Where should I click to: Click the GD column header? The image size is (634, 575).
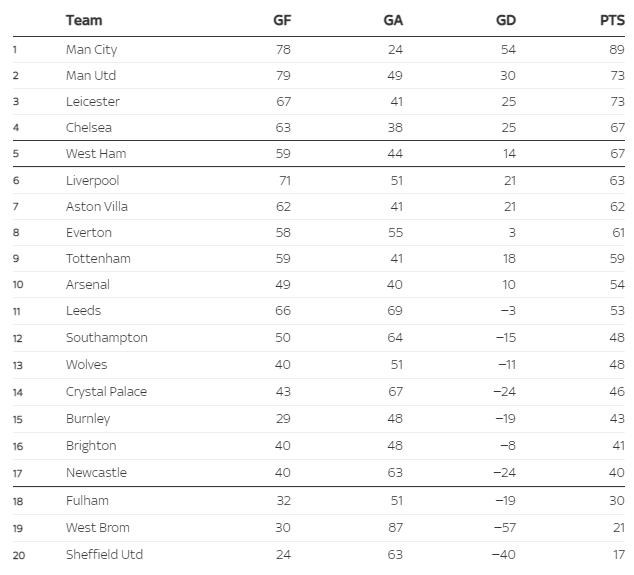506,20
